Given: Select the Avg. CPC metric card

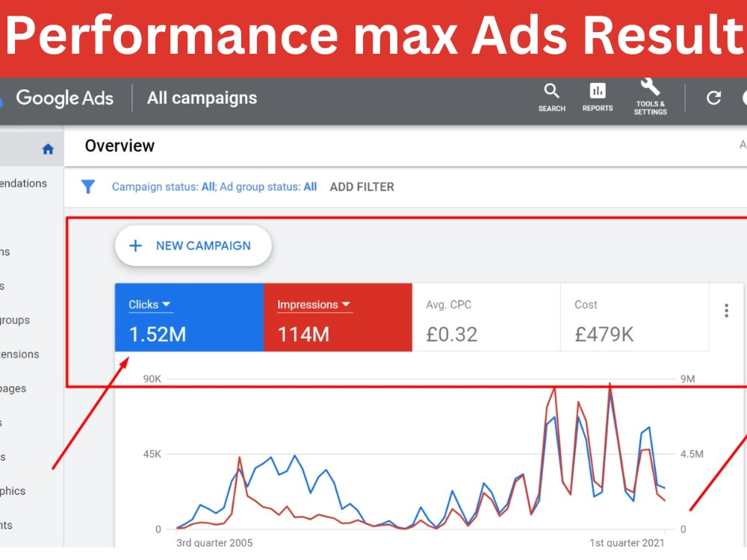Looking at the screenshot, I should [486, 317].
